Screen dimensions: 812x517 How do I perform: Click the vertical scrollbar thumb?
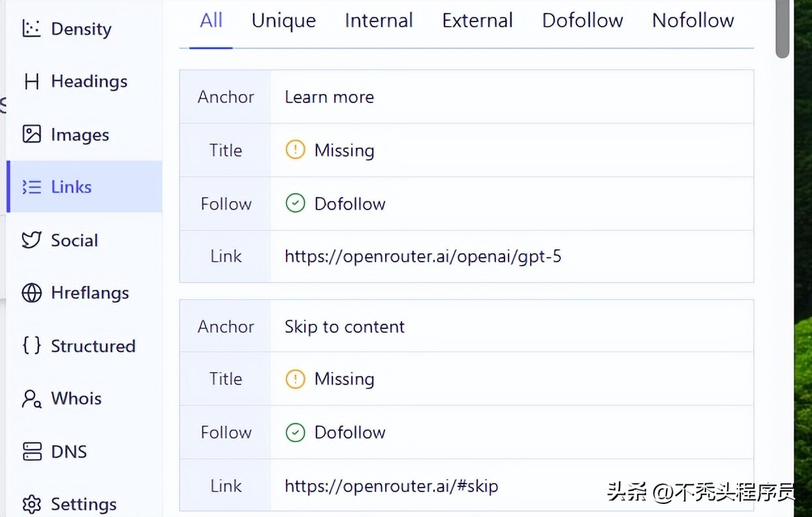click(x=783, y=29)
